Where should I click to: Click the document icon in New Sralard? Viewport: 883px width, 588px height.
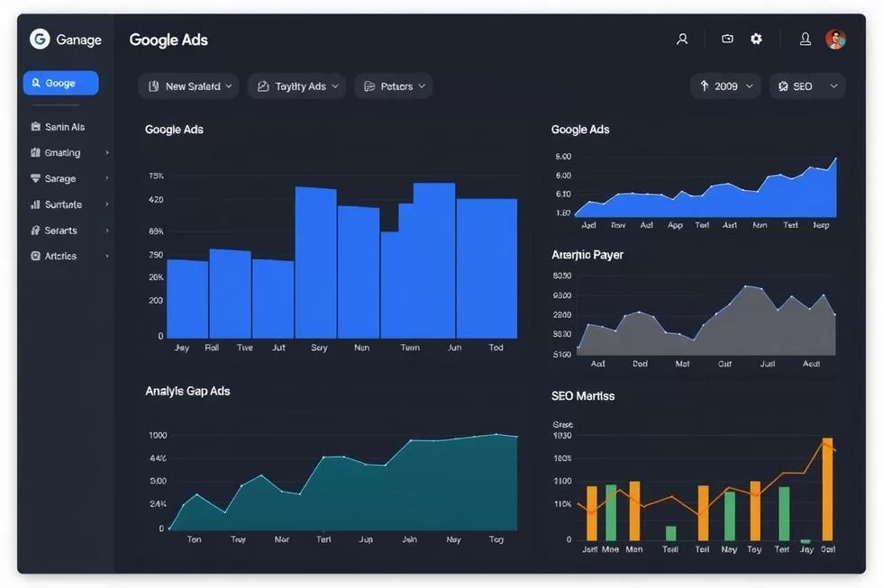click(153, 86)
